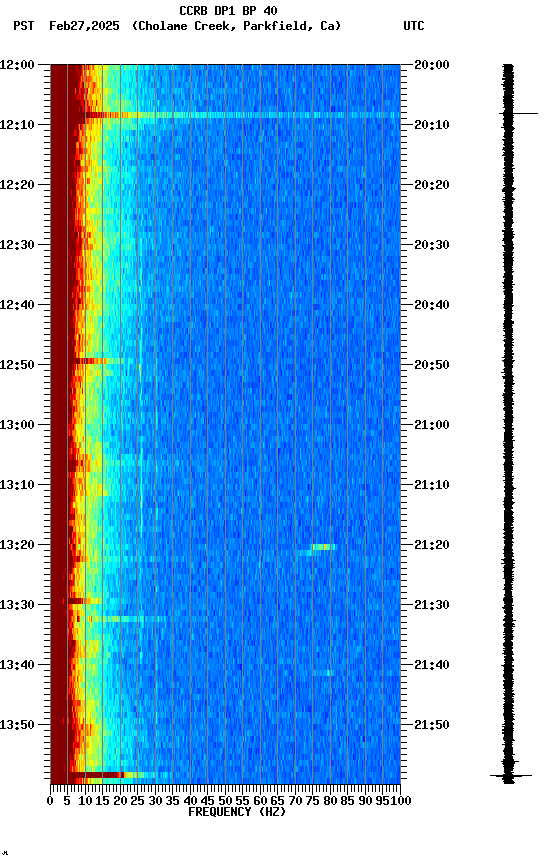Click the low-frequency burst near 13:29
The image size is (552, 864).
(83, 601)
